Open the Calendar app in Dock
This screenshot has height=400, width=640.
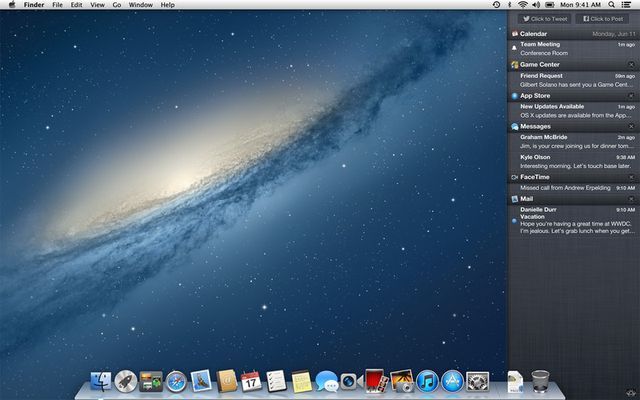click(251, 381)
